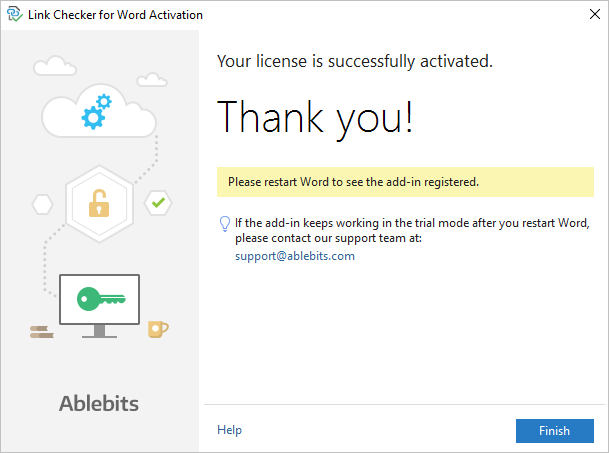The height and width of the screenshot is (453, 609).
Task: Click the 'Your license is successfully activated.' text
Action: [x=355, y=61]
